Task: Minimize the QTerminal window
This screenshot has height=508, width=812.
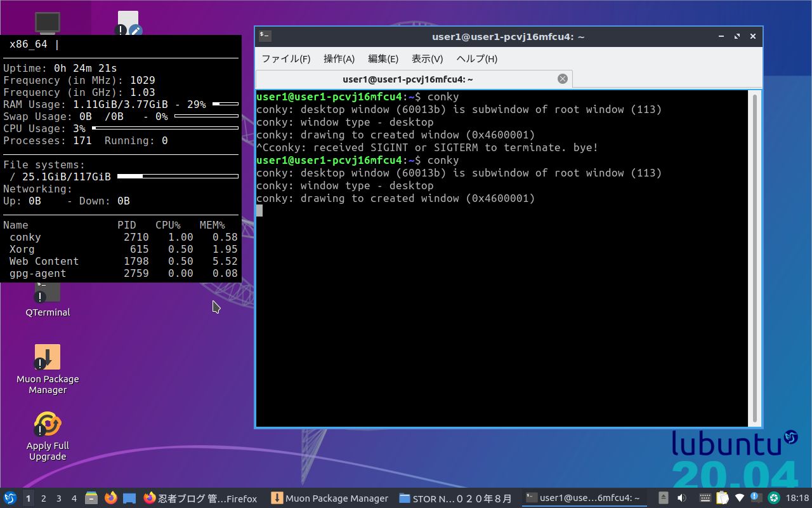Action: tap(721, 37)
